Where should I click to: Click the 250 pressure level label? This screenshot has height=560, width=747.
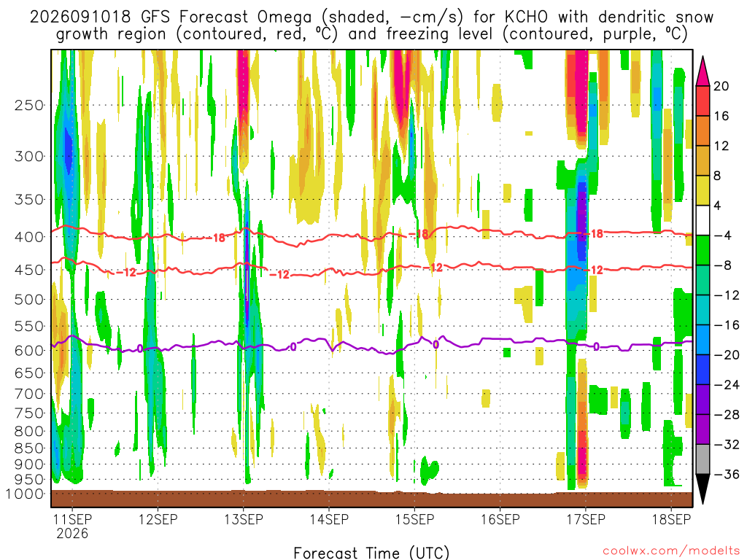29,105
